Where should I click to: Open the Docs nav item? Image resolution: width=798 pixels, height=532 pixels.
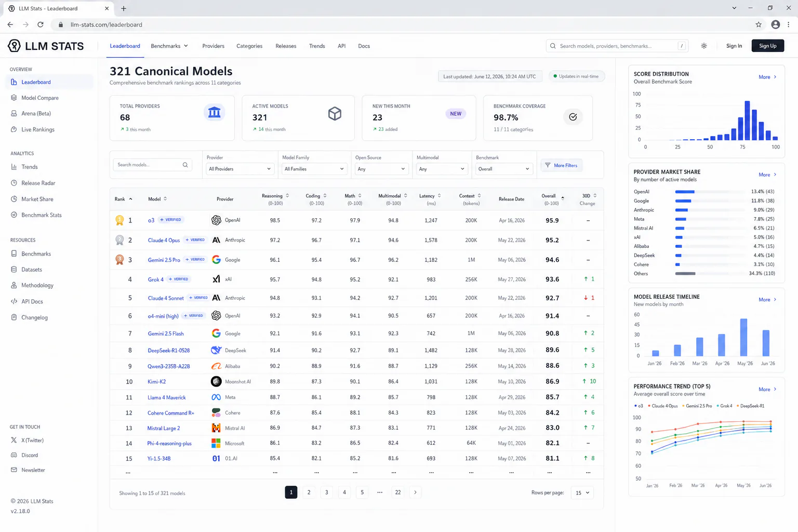(x=364, y=46)
